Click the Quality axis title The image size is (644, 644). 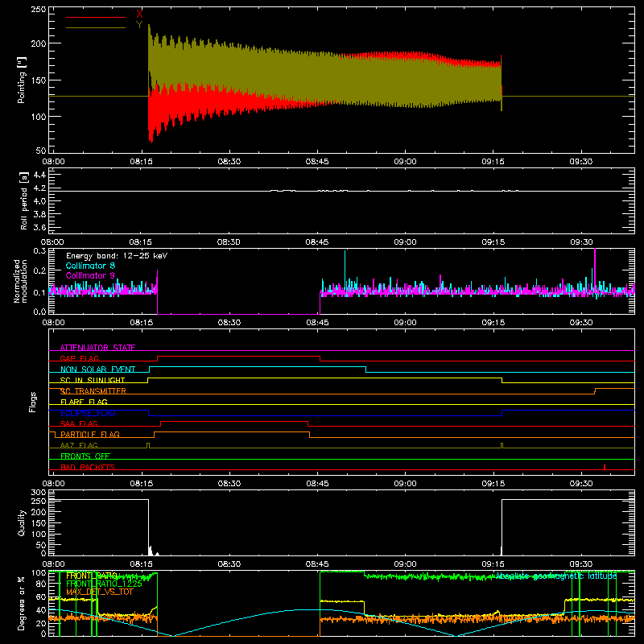point(22,522)
